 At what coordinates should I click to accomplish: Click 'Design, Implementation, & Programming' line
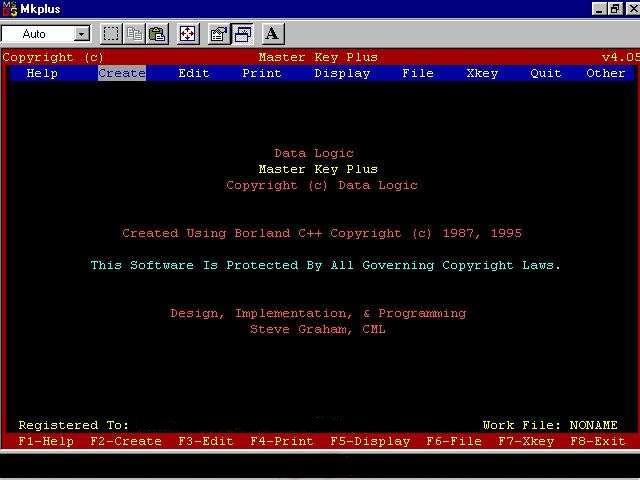[x=318, y=313]
